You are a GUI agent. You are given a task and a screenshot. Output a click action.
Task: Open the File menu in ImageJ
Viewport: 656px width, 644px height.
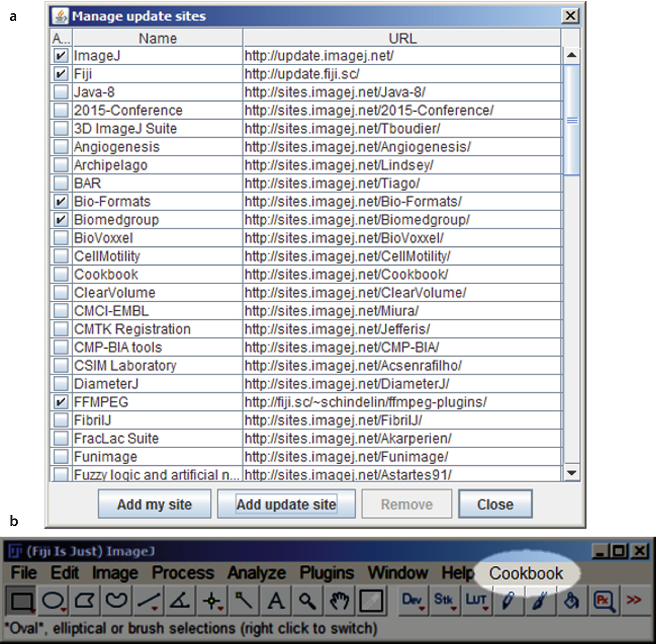[x=24, y=573]
